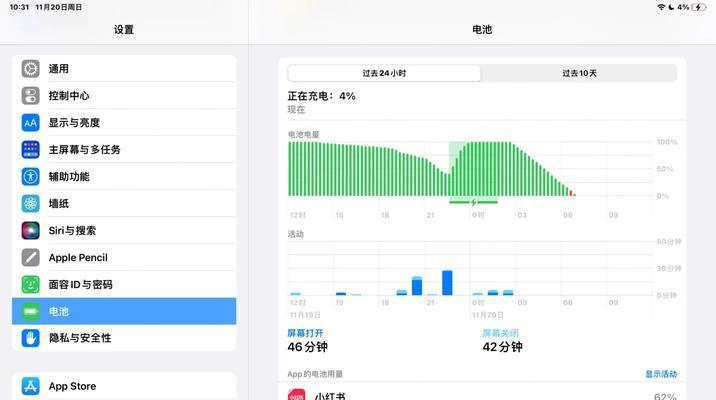Open the 显示与亮度 settings row

click(x=124, y=122)
